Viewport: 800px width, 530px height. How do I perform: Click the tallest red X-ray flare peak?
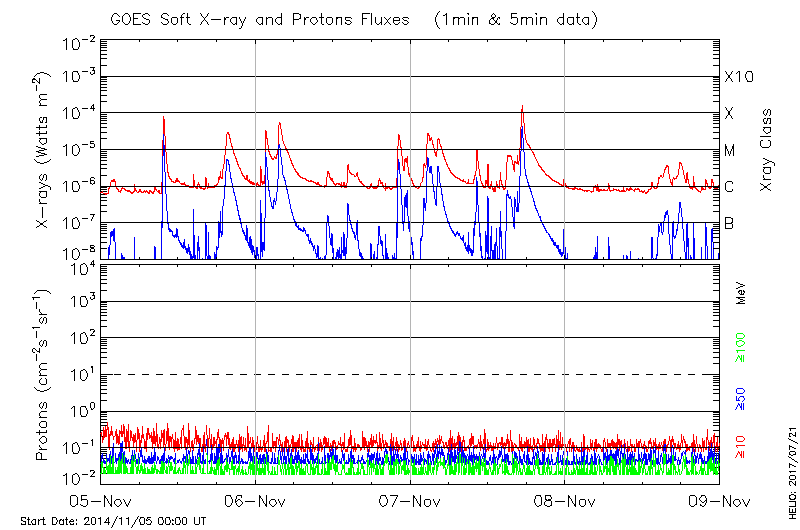point(522,106)
